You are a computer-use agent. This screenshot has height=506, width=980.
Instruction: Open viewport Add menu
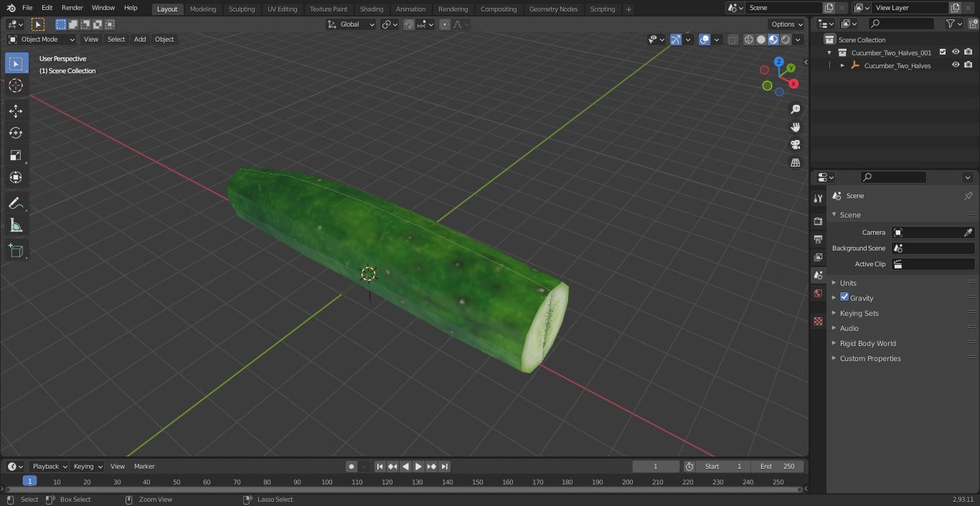[140, 39]
